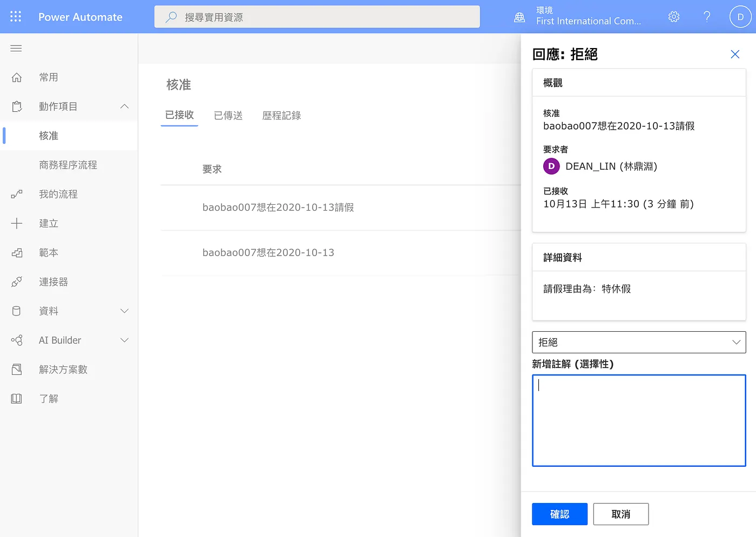This screenshot has height=537, width=756.
Task: Click requester DEAN_LIN (林鼎淵) avatar
Action: tap(551, 166)
